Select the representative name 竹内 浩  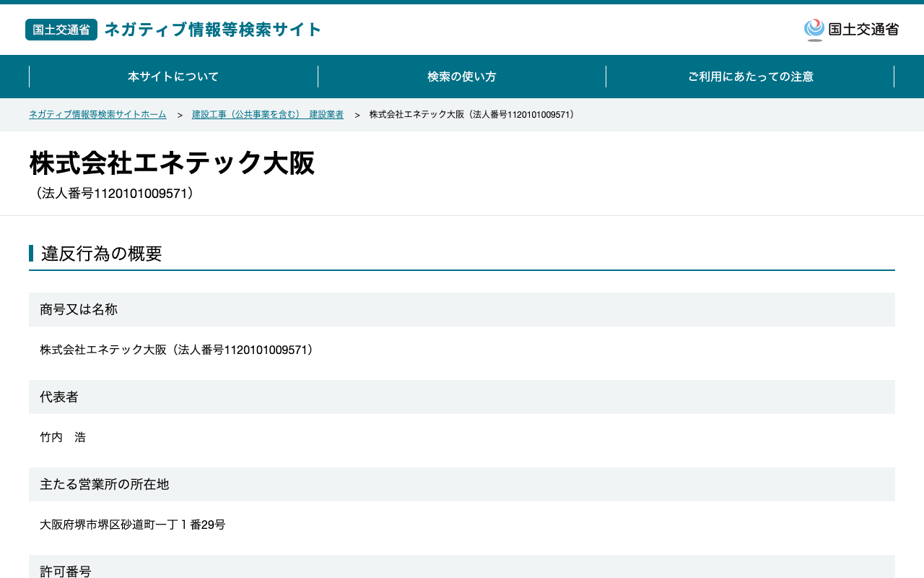pos(63,437)
